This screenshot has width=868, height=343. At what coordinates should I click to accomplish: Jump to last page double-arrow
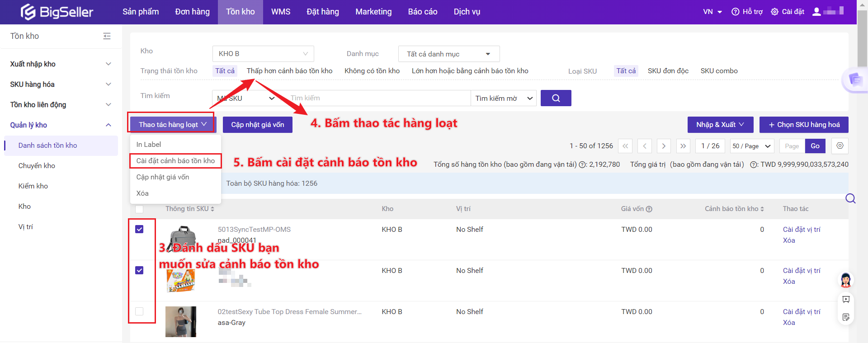click(683, 146)
